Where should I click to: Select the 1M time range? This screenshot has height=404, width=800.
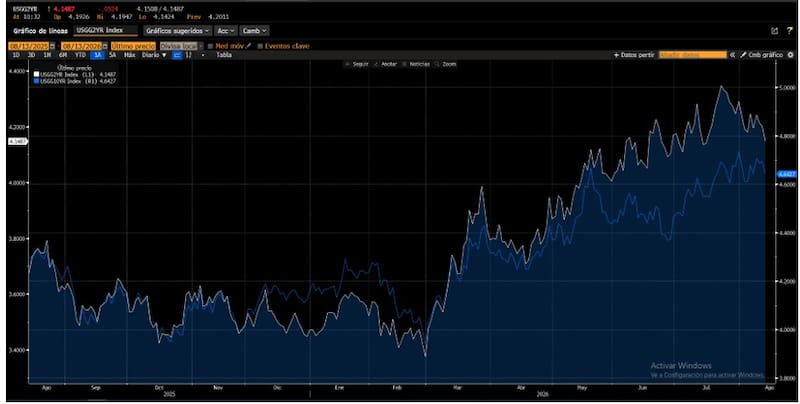tap(47, 55)
